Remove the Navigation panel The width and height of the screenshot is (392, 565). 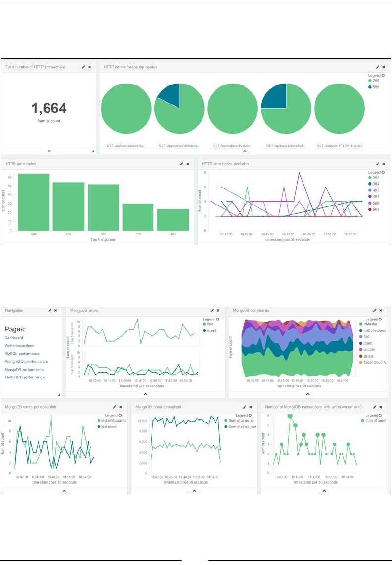point(56,311)
